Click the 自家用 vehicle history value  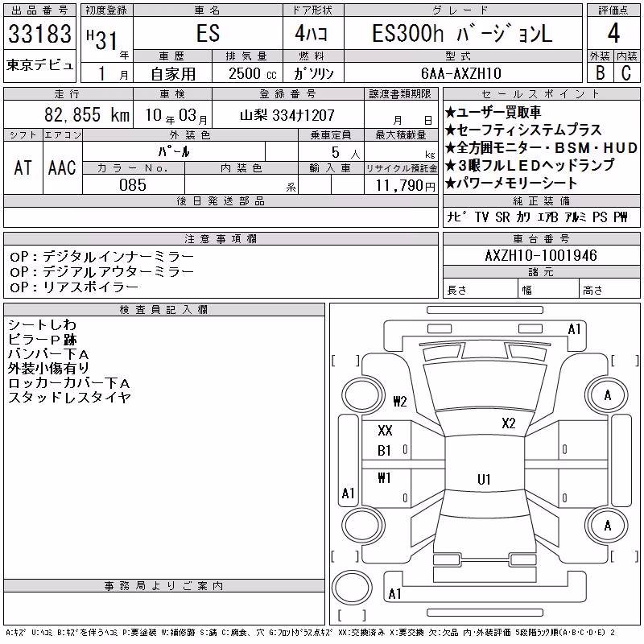tap(173, 74)
